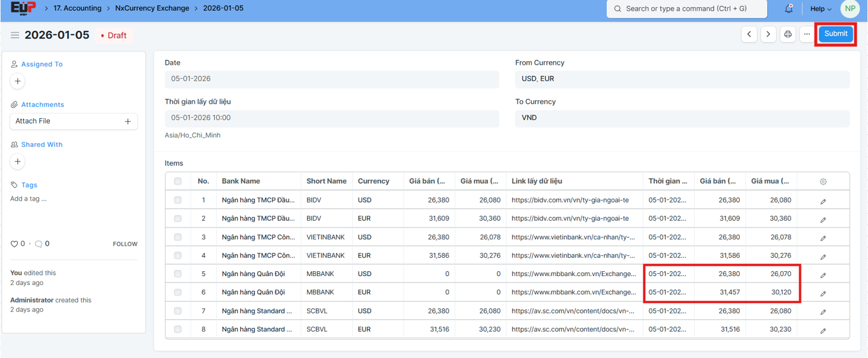The image size is (868, 358).
Task: Go to previous document arrow
Action: [x=749, y=34]
